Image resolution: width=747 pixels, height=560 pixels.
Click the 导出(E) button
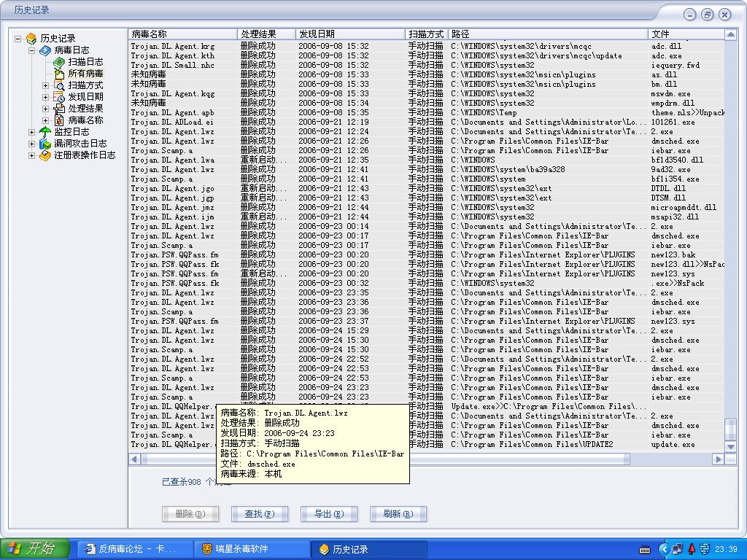pyautogui.click(x=329, y=514)
